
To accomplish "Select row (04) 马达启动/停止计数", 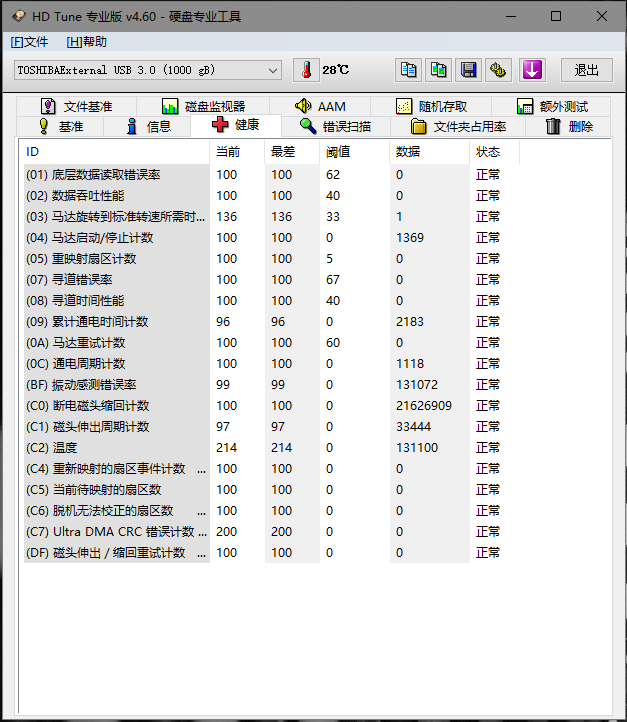I will pos(272,238).
